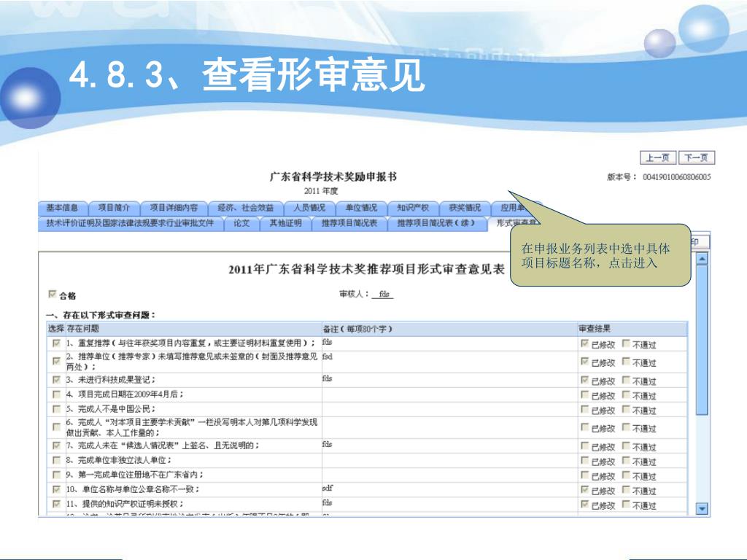Image resolution: width=747 pixels, height=560 pixels.
Task: Open the 项目详细内容 tab
Action: click(174, 208)
